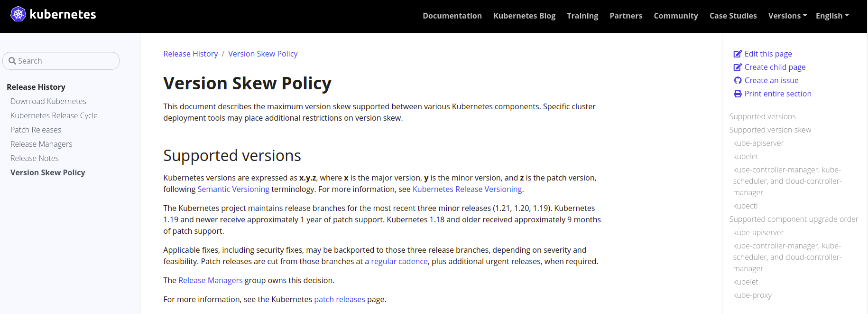This screenshot has height=314, width=868.
Task: Select Version Skew Policy in the sidebar
Action: pyautogui.click(x=48, y=172)
